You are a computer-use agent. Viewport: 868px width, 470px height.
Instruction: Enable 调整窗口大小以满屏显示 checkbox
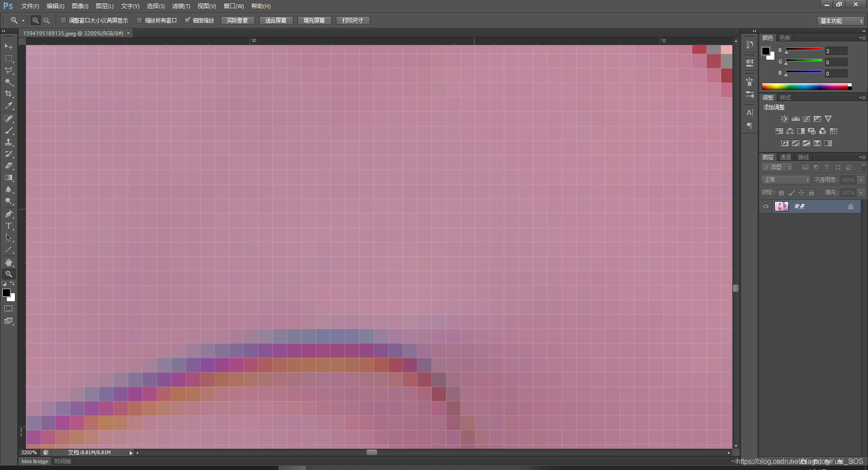point(63,20)
